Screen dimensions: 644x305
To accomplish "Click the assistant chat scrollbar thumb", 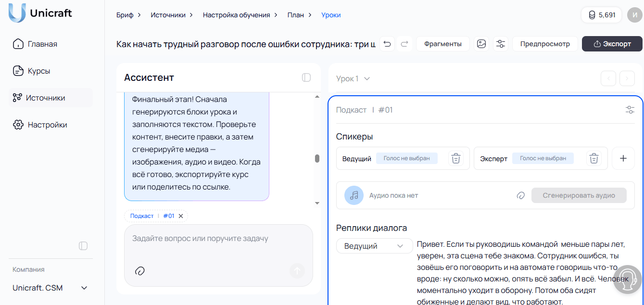I will [317, 158].
